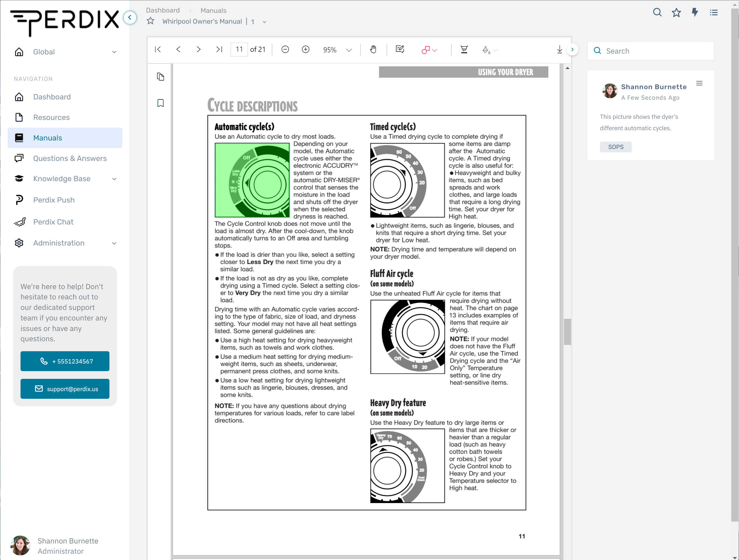Image resolution: width=739 pixels, height=560 pixels.
Task: Expand Administration menu
Action: tap(65, 243)
